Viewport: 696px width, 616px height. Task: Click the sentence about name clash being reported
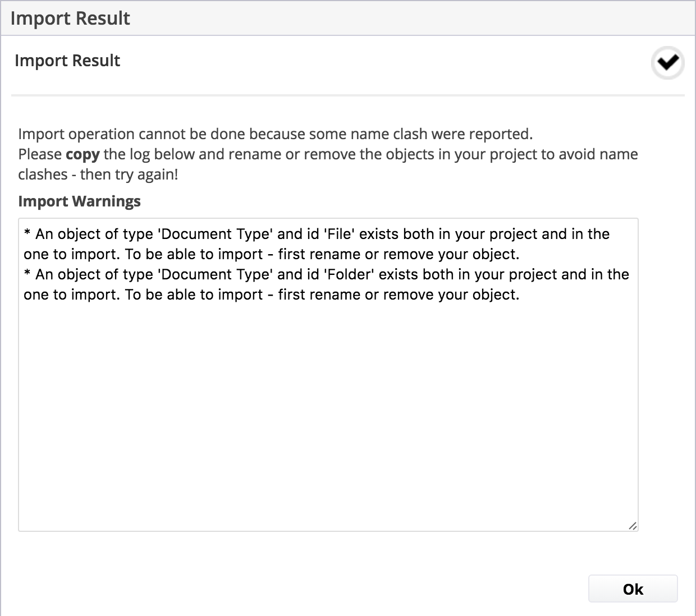click(276, 134)
